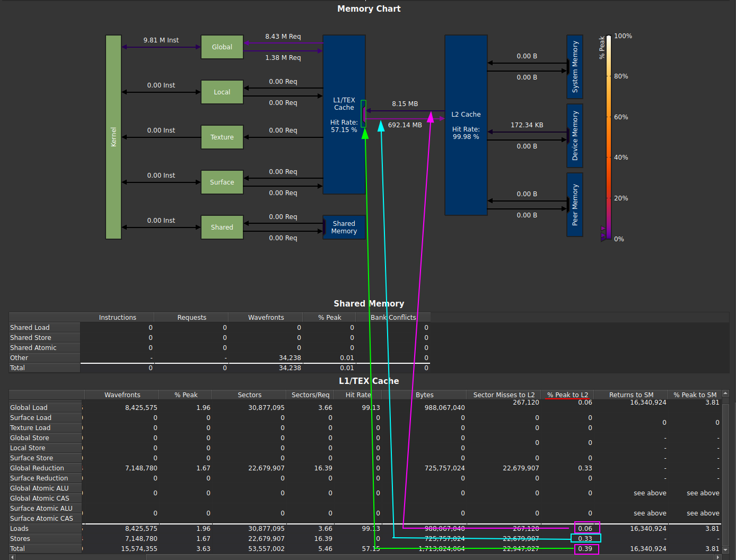Image resolution: width=736 pixels, height=560 pixels.
Task: Click the green Shared block
Action: click(x=222, y=227)
